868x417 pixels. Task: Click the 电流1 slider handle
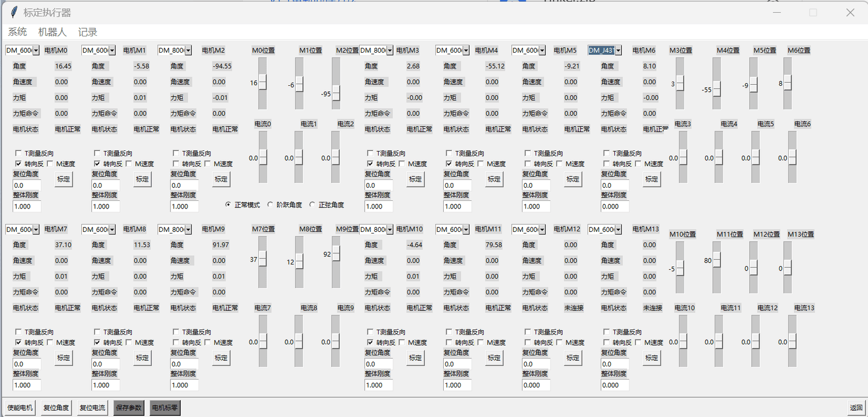point(299,157)
